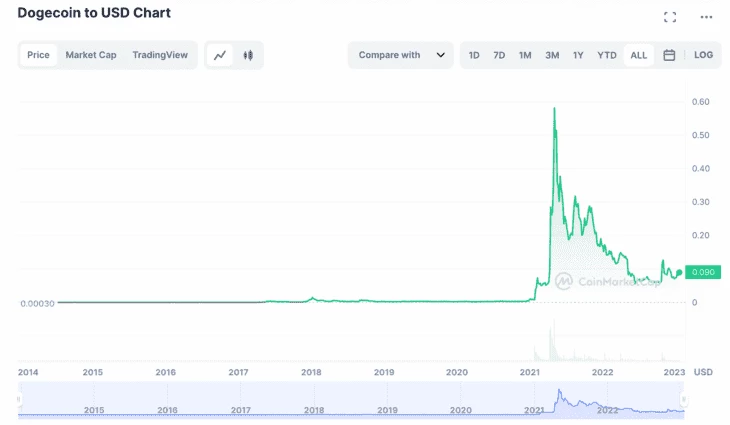Set chart range to 1M

tap(525, 55)
